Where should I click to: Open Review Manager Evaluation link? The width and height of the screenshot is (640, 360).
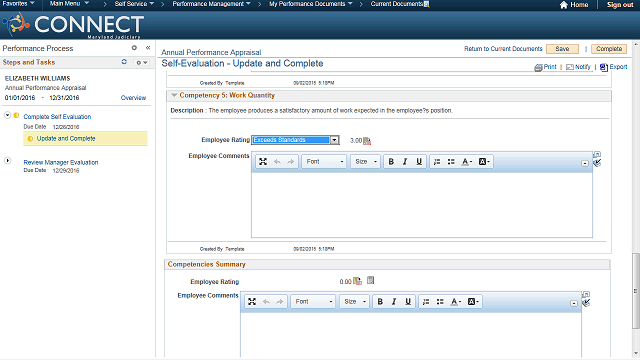61,162
